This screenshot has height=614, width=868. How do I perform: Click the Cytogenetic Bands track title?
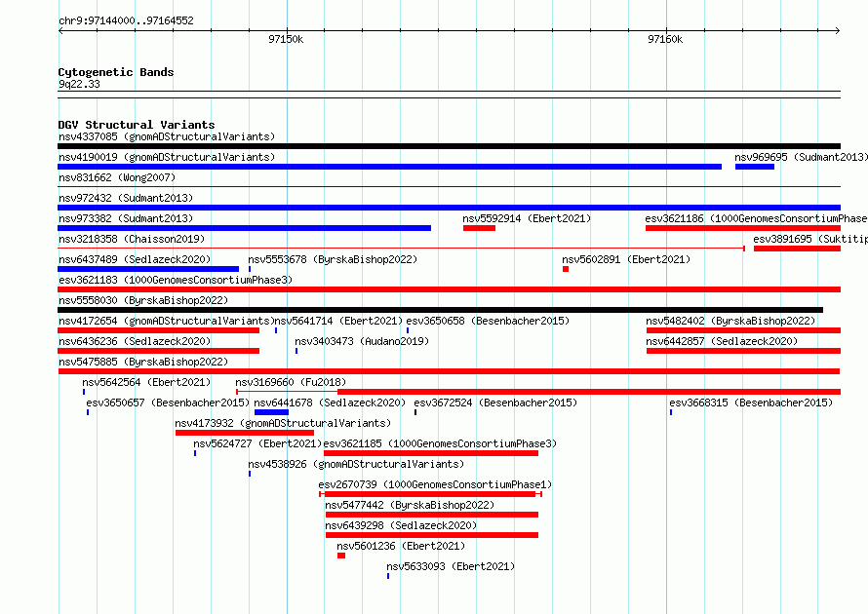[x=116, y=72]
